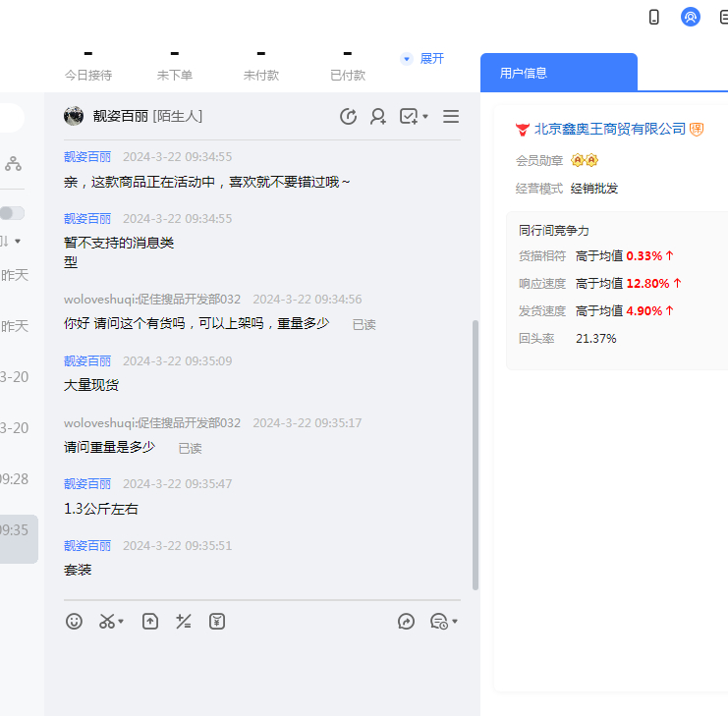Click the blue customer service avatar icon
The image size is (728, 716).
pos(691,17)
